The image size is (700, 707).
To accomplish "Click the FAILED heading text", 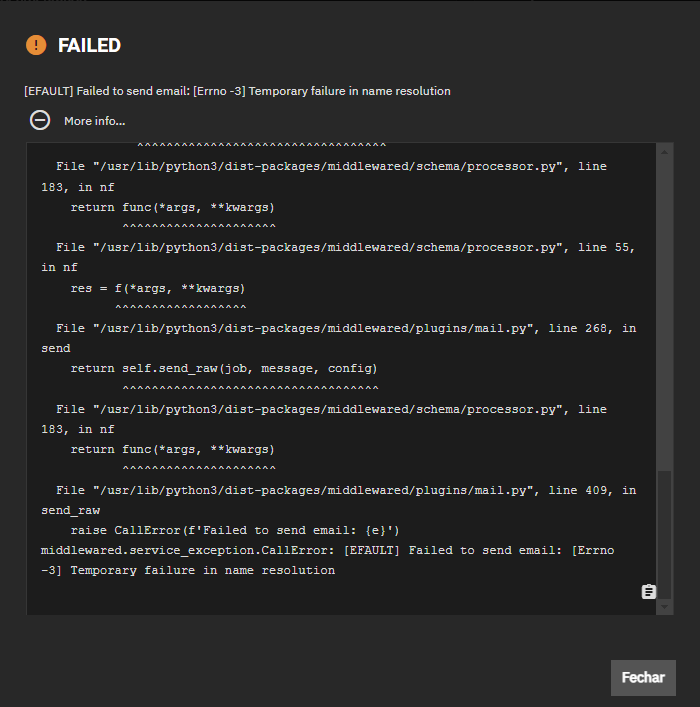I will 89,45.
